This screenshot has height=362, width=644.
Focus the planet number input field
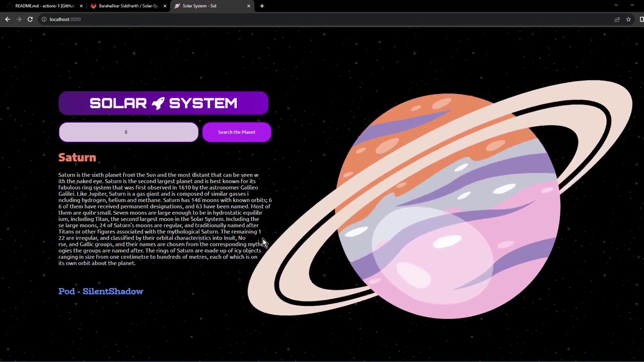(x=128, y=132)
